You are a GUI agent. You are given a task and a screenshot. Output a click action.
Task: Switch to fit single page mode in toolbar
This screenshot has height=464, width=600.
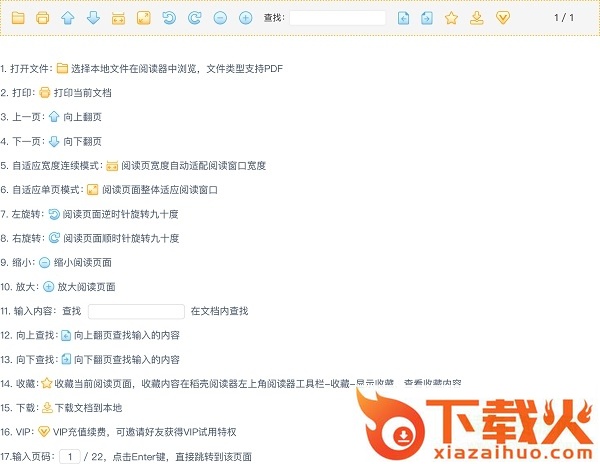tap(144, 18)
